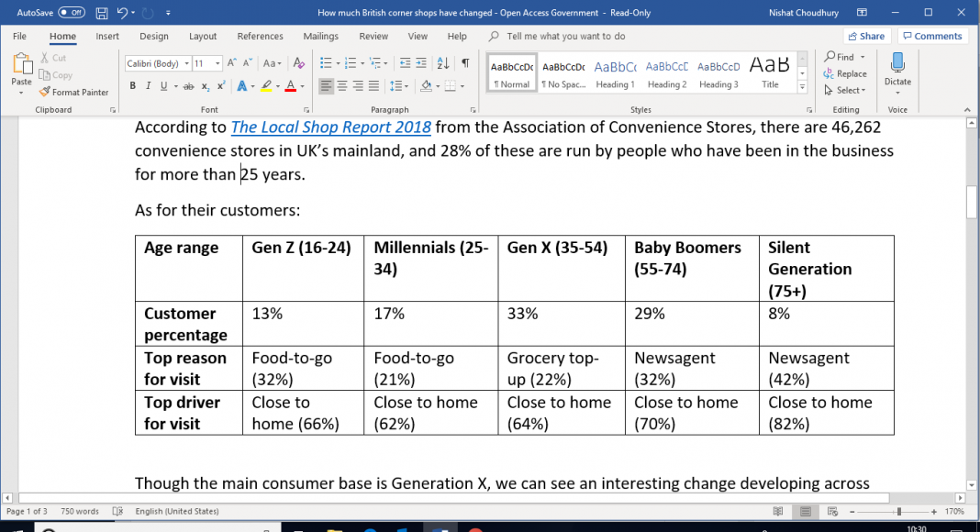Image resolution: width=980 pixels, height=532 pixels.
Task: Activate the Format Painter
Action: [73, 92]
